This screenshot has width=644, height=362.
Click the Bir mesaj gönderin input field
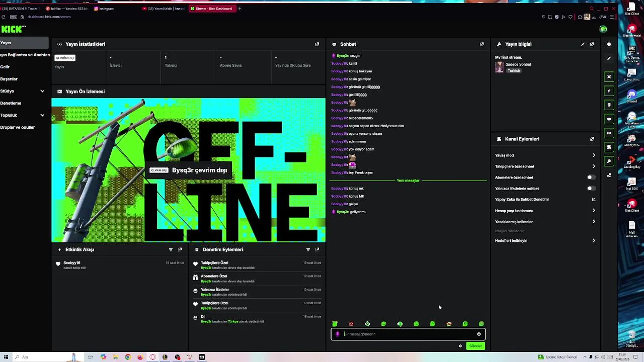pos(408,334)
